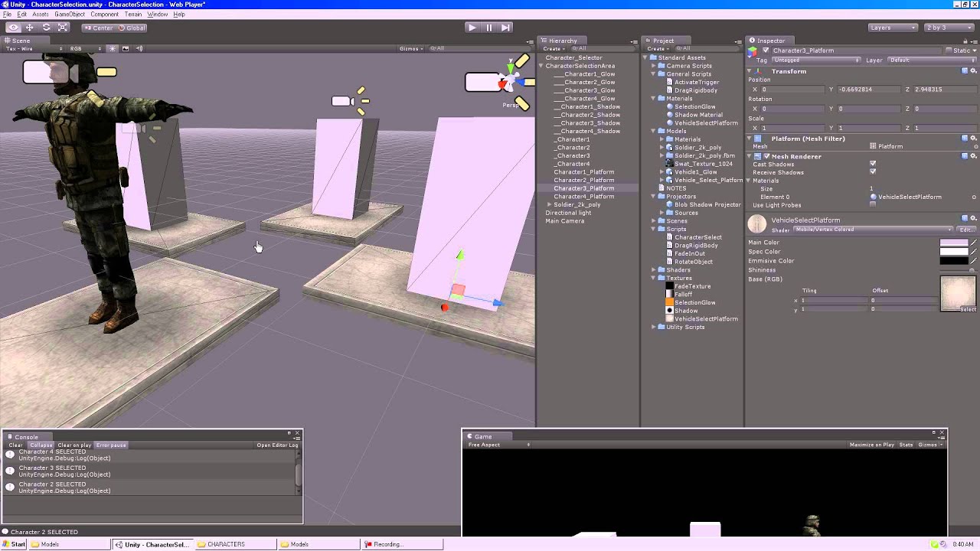Click Clear in the Console panel
This screenshot has height=551, width=980.
[15, 445]
